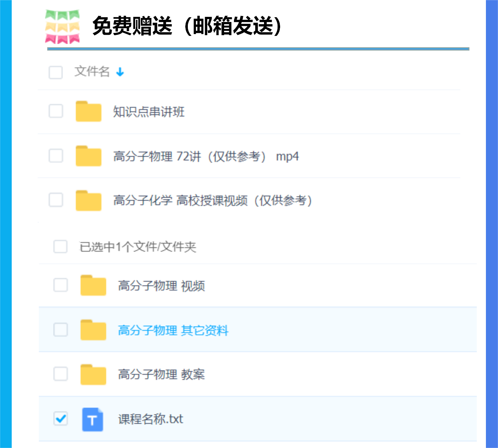
Task: Select checkbox for 高分子物理 72讲 folder
Action: point(56,156)
